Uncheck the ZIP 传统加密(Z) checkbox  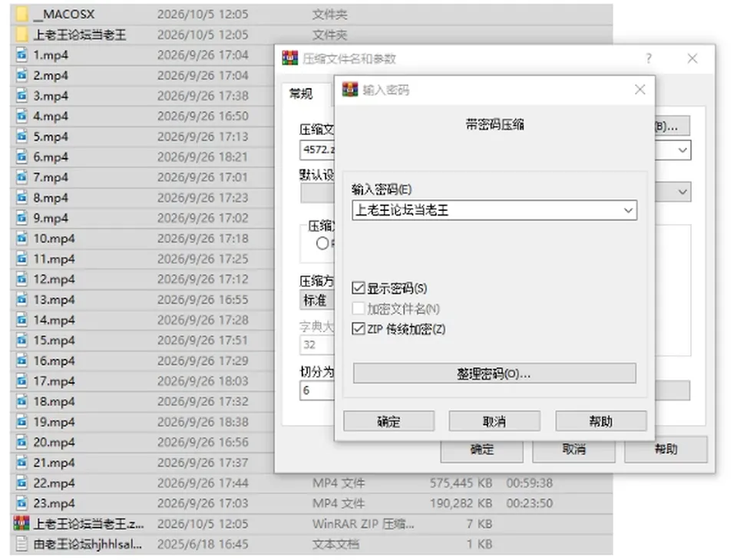coord(359,329)
